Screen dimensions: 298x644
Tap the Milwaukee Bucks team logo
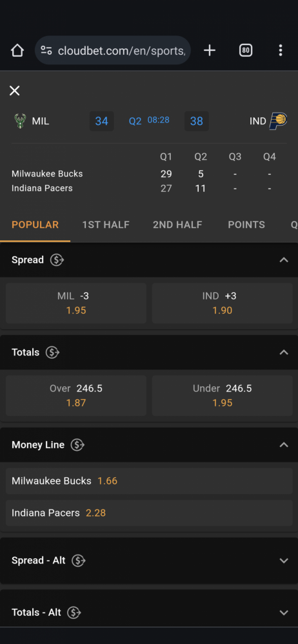point(20,121)
